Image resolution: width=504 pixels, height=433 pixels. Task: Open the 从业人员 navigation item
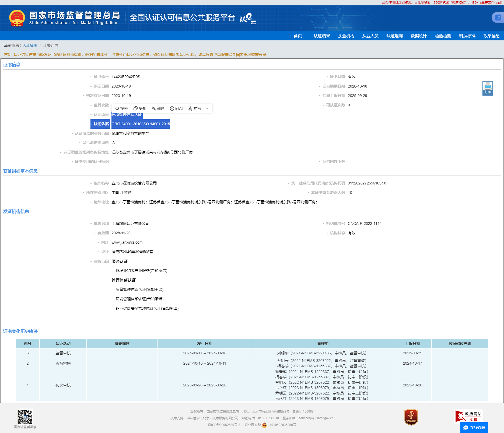(370, 36)
